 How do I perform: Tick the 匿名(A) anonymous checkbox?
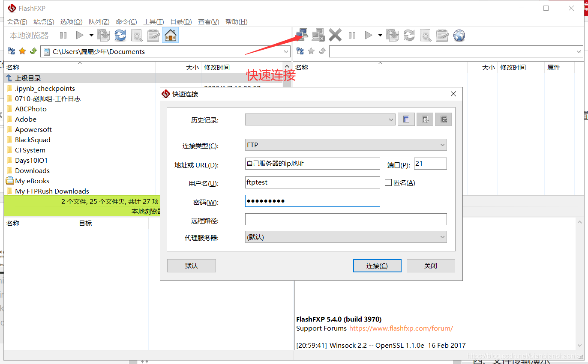click(x=388, y=182)
